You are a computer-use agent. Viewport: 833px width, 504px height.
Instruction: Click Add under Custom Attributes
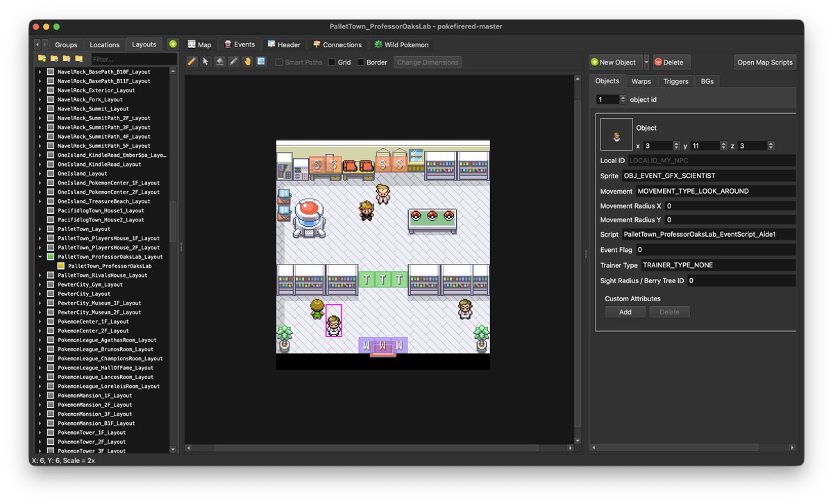pyautogui.click(x=625, y=312)
